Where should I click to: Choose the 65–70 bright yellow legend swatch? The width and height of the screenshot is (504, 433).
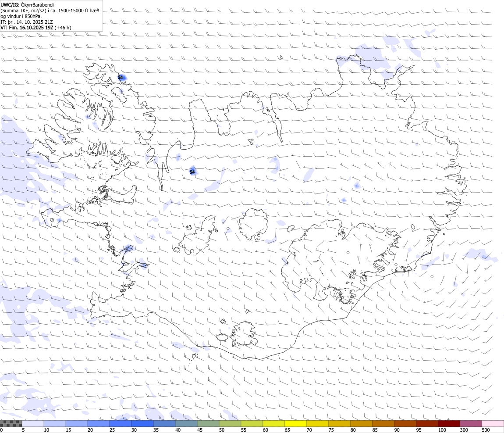point(296,423)
